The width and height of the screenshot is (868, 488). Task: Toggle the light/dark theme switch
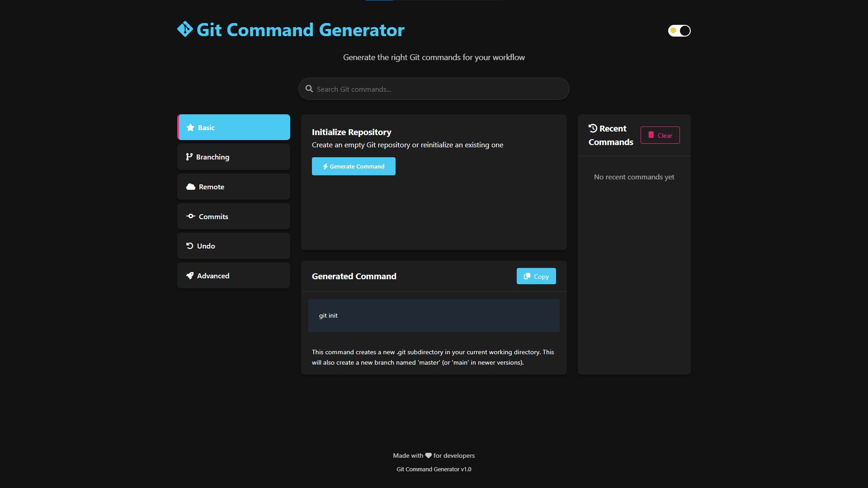click(x=679, y=31)
